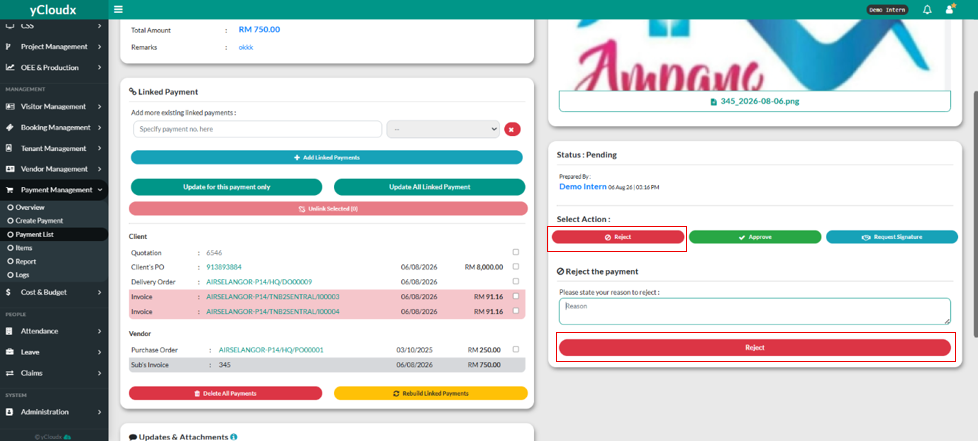Click Delete All Payments button
The height and width of the screenshot is (443, 980).
225,394
